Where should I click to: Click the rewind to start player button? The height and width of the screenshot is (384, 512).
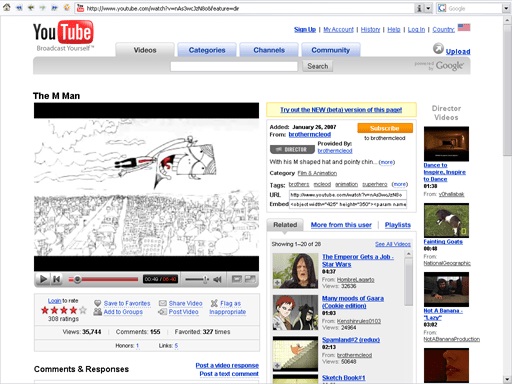click(x=57, y=279)
